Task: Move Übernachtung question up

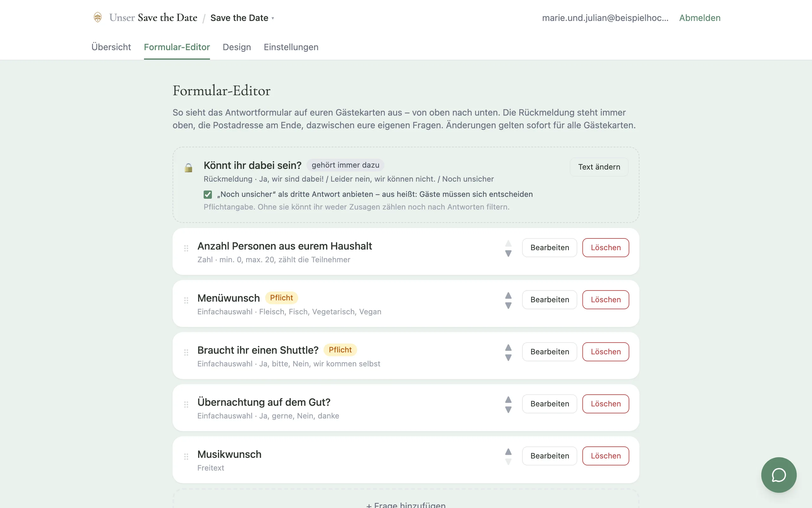Action: click(508, 399)
